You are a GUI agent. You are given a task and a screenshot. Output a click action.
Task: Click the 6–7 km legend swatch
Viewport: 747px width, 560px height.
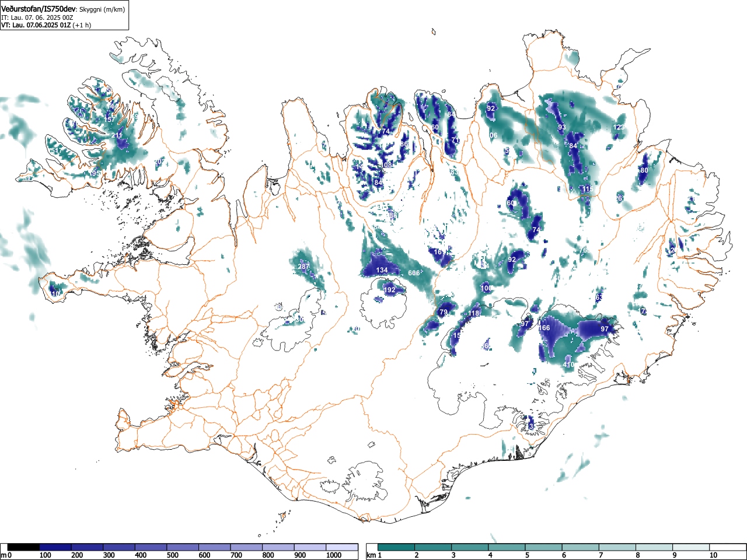click(581, 547)
